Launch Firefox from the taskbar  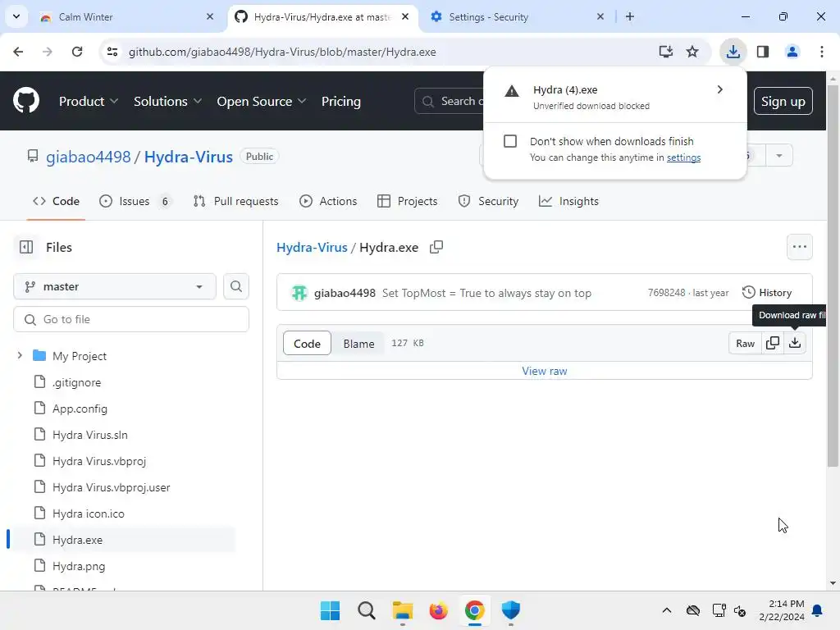tap(438, 610)
